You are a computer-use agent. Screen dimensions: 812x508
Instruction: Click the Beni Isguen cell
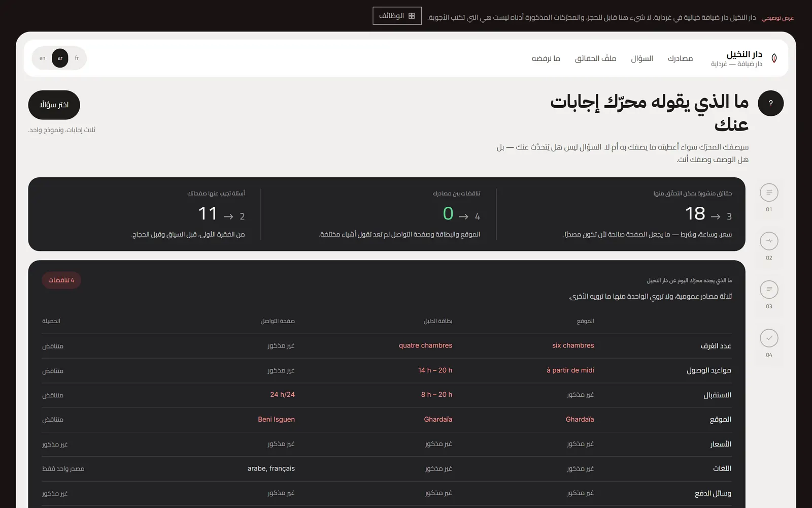pos(276,420)
